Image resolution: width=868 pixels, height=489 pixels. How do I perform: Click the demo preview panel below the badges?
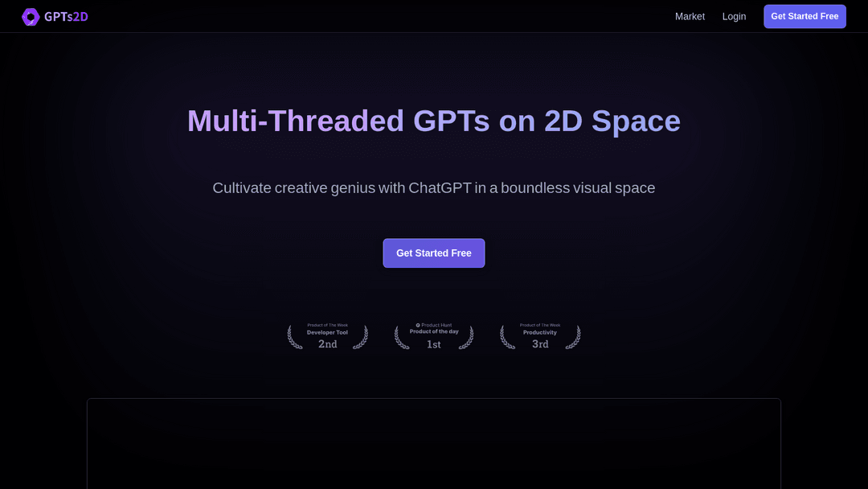pyautogui.click(x=434, y=444)
